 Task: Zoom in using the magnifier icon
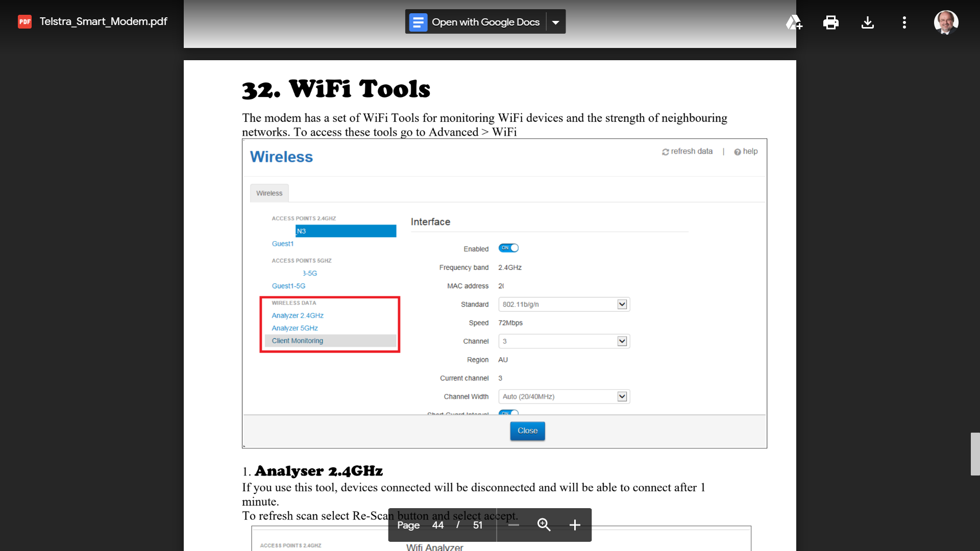[x=544, y=524]
